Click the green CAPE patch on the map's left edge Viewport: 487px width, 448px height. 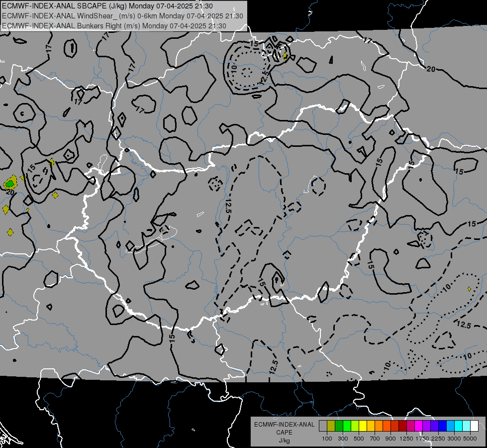10,183
